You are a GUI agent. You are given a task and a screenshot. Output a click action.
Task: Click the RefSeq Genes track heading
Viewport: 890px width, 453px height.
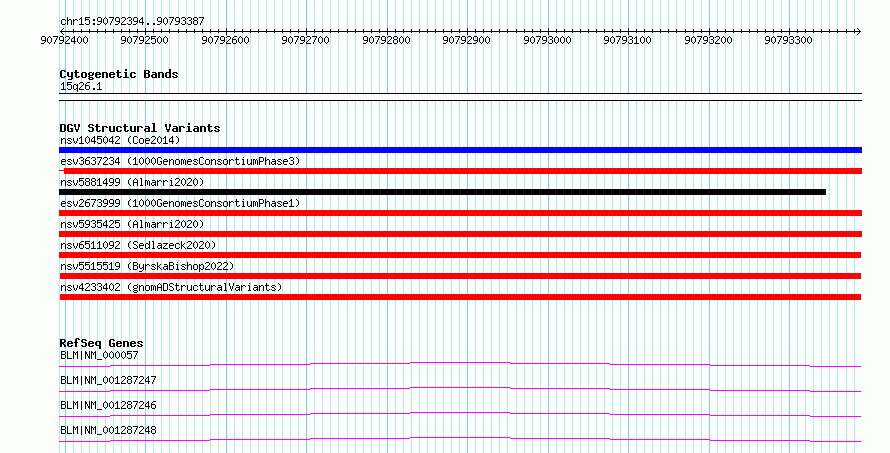click(101, 343)
